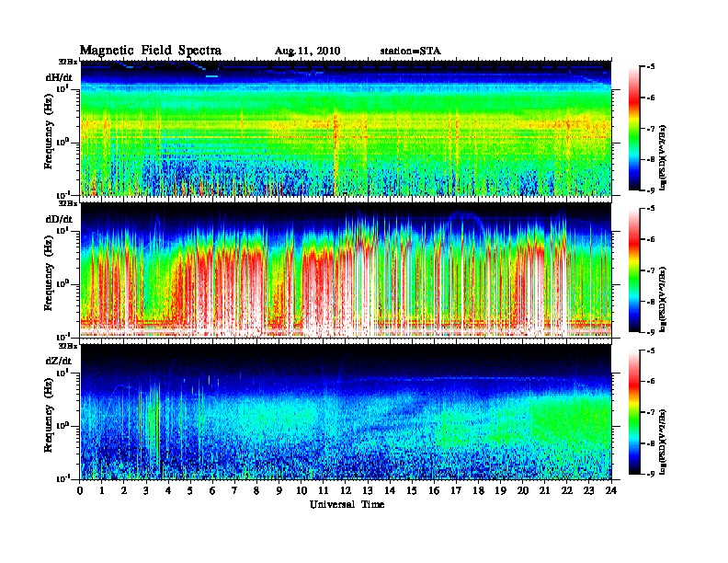Click hour tick label "4" on time axis
Image resolution: width=728 pixels, height=563 pixels.
tap(168, 490)
